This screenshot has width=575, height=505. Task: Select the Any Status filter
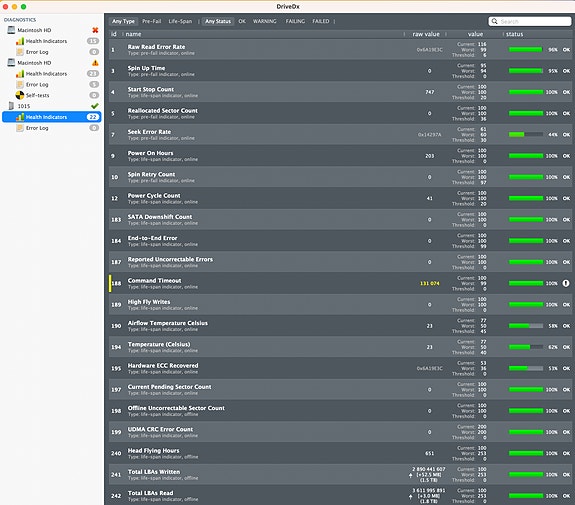click(x=218, y=21)
